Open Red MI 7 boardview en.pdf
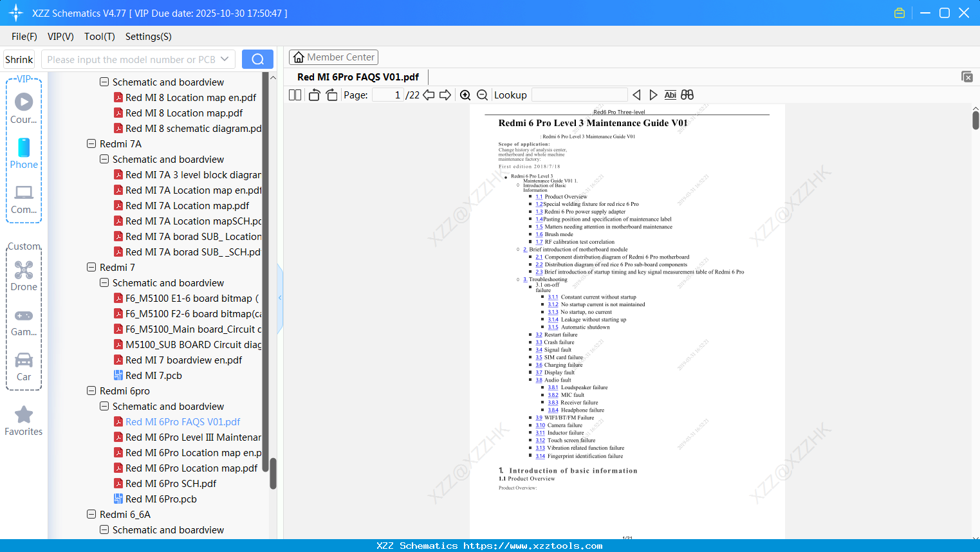 (178, 360)
